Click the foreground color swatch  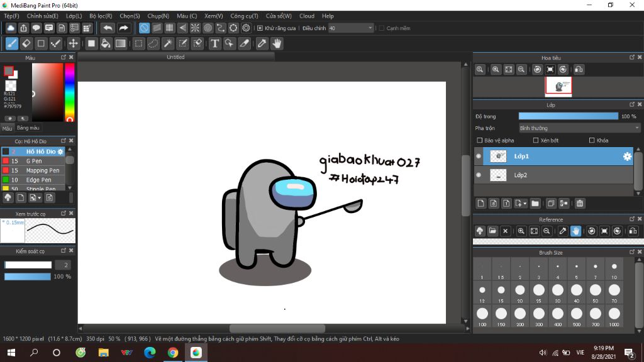8,71
